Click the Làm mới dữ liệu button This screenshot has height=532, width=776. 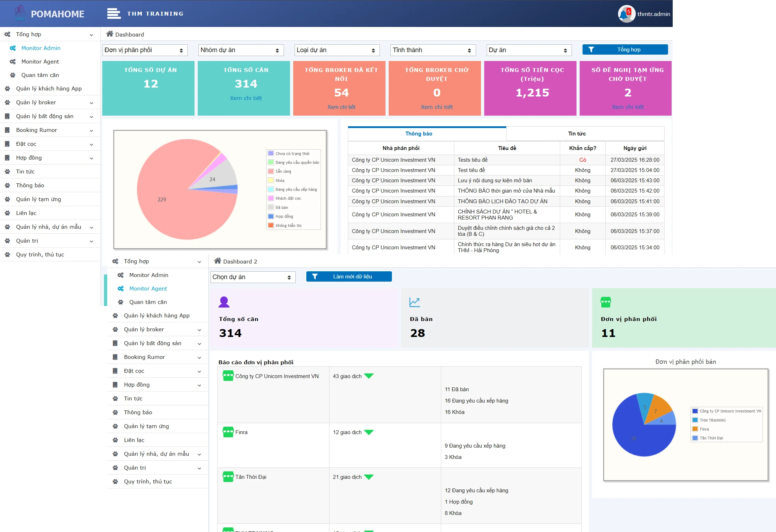tap(349, 277)
